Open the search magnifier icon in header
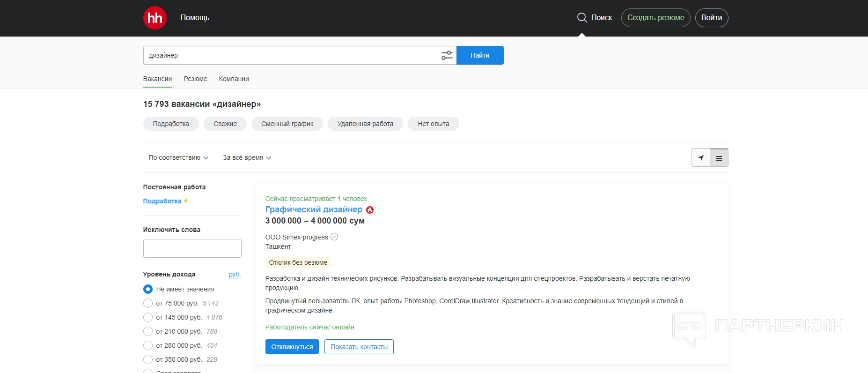 [582, 18]
